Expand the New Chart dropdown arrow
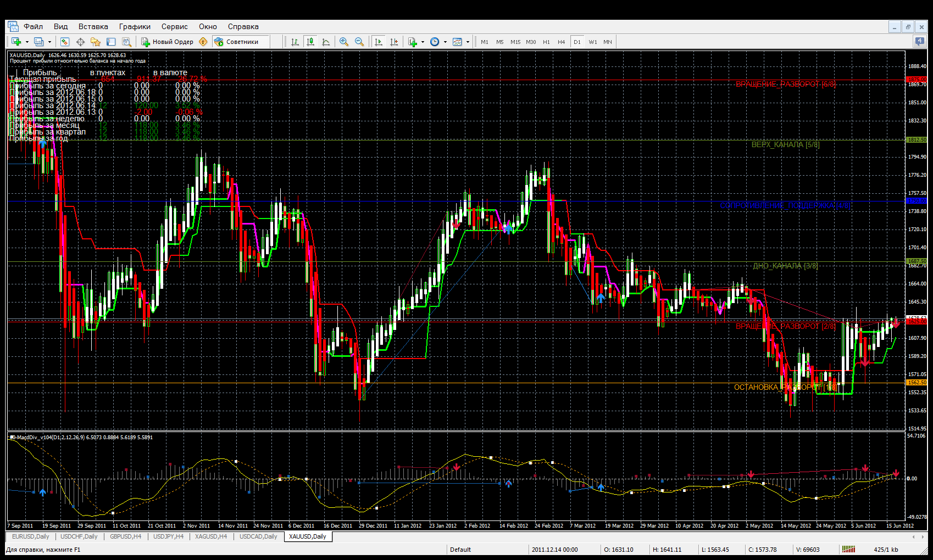This screenshot has width=933, height=560. point(27,42)
